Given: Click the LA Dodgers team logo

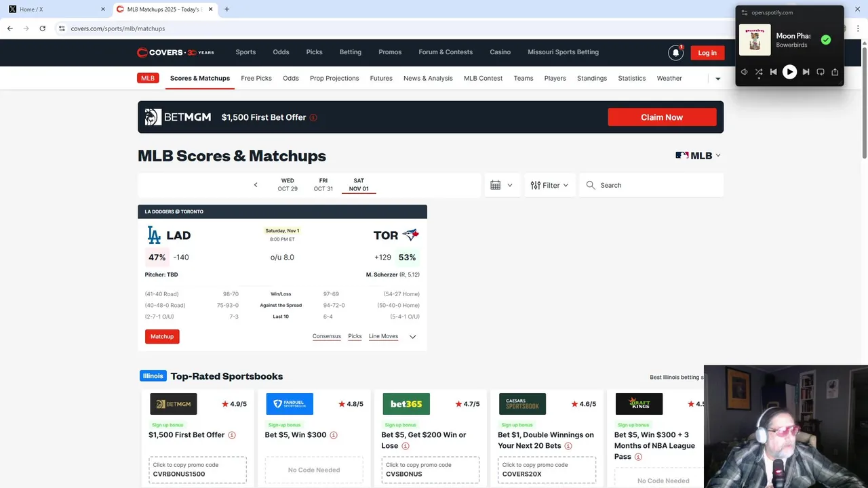Looking at the screenshot, I should click(155, 235).
